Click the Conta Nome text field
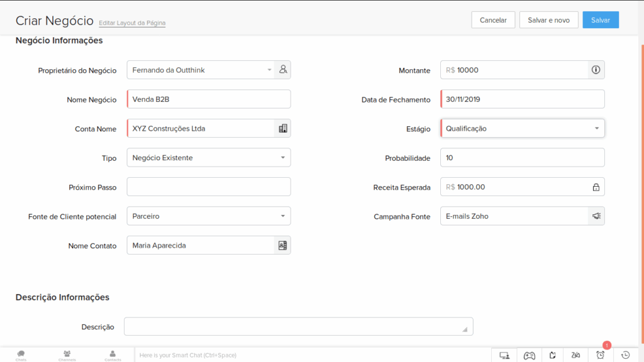The height and width of the screenshot is (362, 644). (201, 128)
